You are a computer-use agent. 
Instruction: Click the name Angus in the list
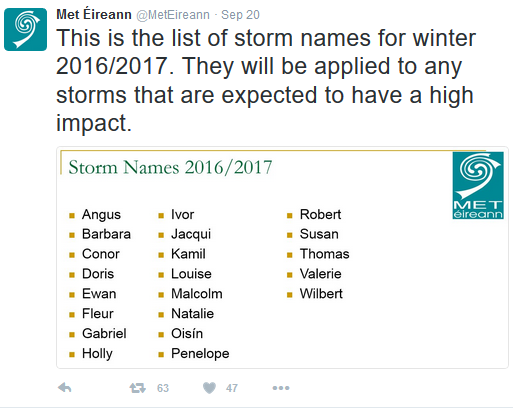101,215
